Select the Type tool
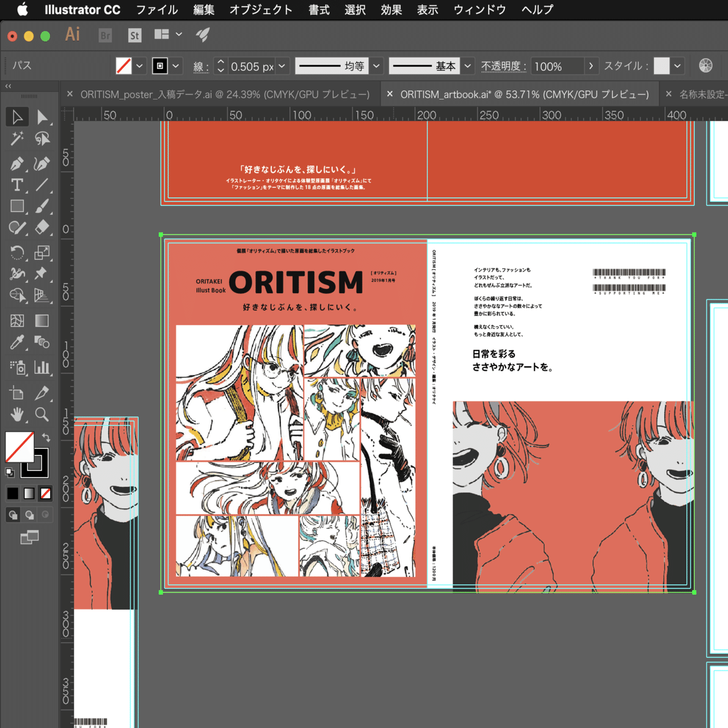This screenshot has width=728, height=728. pyautogui.click(x=16, y=185)
